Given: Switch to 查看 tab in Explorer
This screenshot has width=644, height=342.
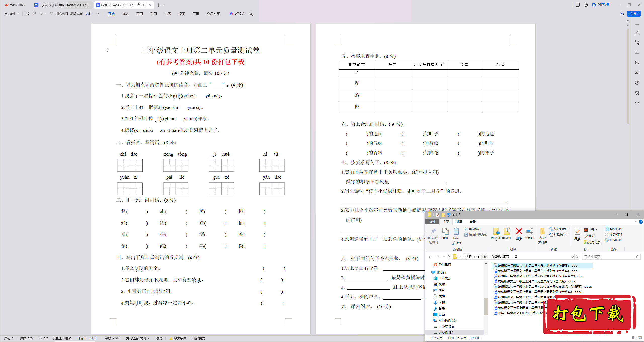Looking at the screenshot, I should click(x=472, y=222).
